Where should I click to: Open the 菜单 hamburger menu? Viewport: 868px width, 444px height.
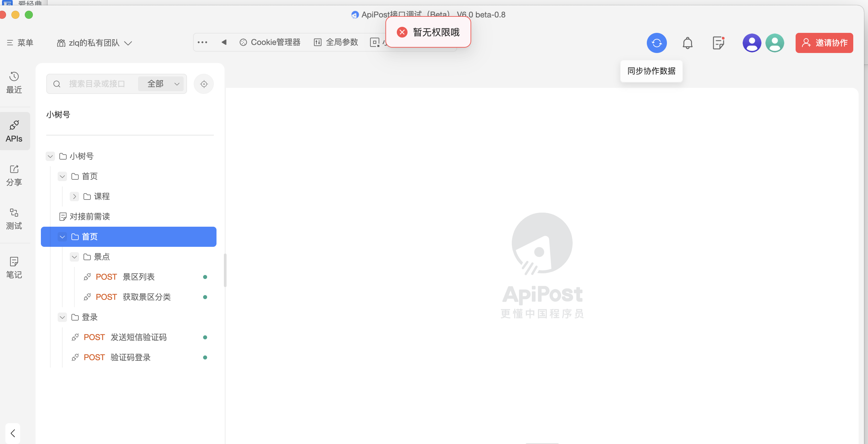coord(20,43)
